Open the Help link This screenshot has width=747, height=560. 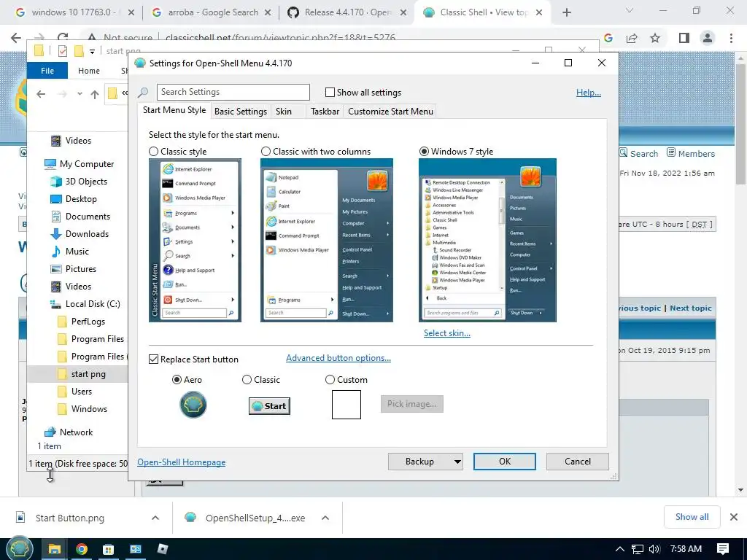[589, 93]
